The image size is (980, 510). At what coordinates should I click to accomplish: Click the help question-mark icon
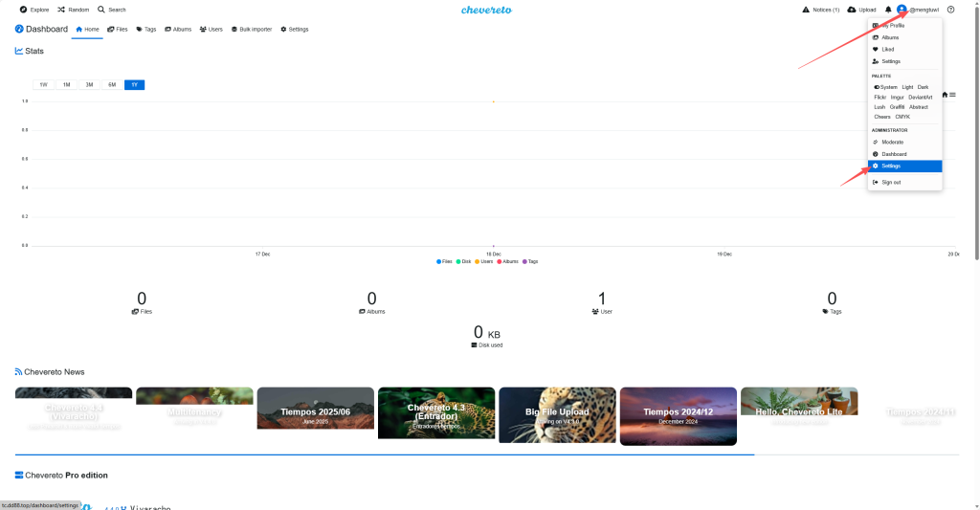tap(950, 10)
